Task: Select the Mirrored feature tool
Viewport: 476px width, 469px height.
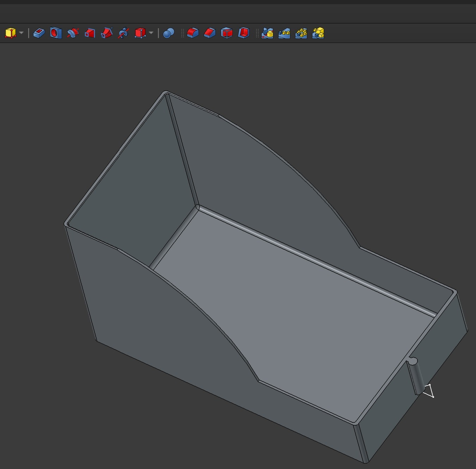Action: click(267, 33)
